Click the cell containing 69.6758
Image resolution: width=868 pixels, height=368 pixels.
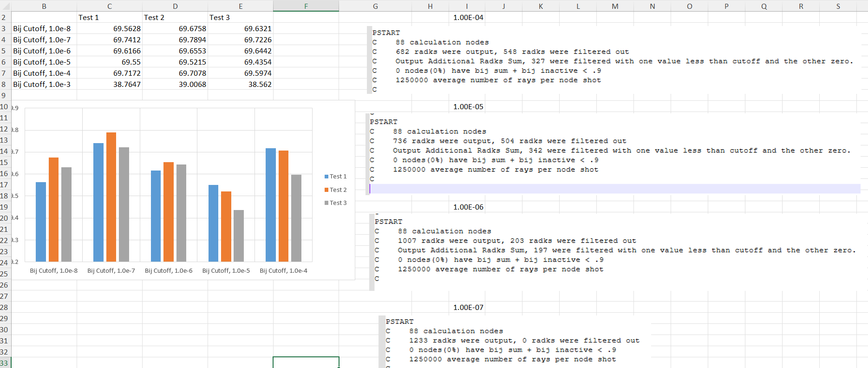click(175, 28)
